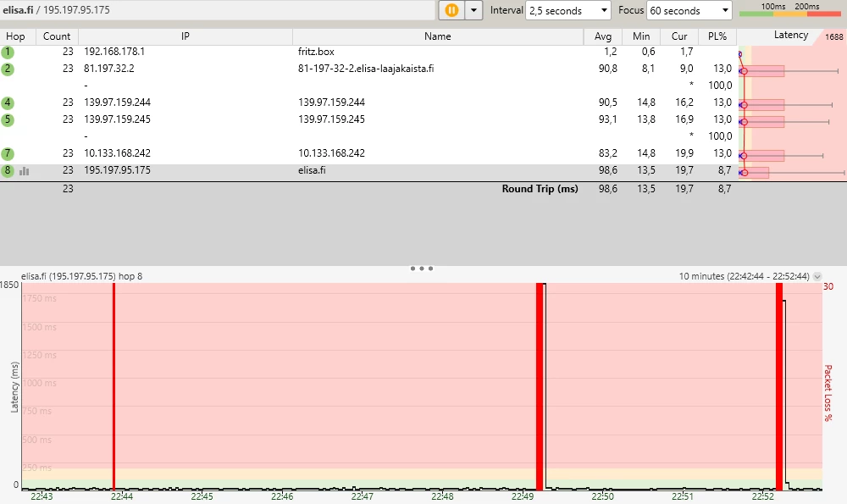Image resolution: width=847 pixels, height=504 pixels.
Task: Click the red packet loss bar near 22:52
Action: (779, 386)
